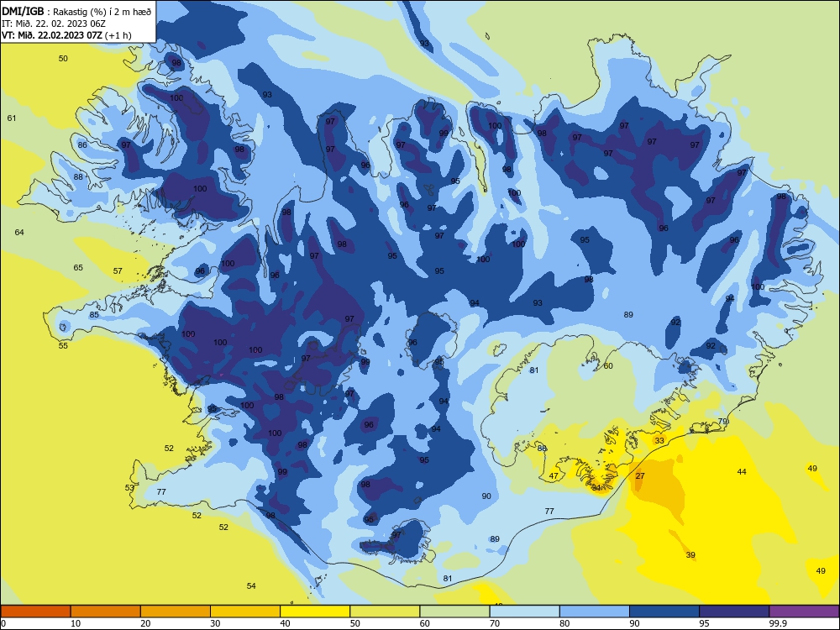Click the map value '57' in the yellow bay

click(118, 270)
